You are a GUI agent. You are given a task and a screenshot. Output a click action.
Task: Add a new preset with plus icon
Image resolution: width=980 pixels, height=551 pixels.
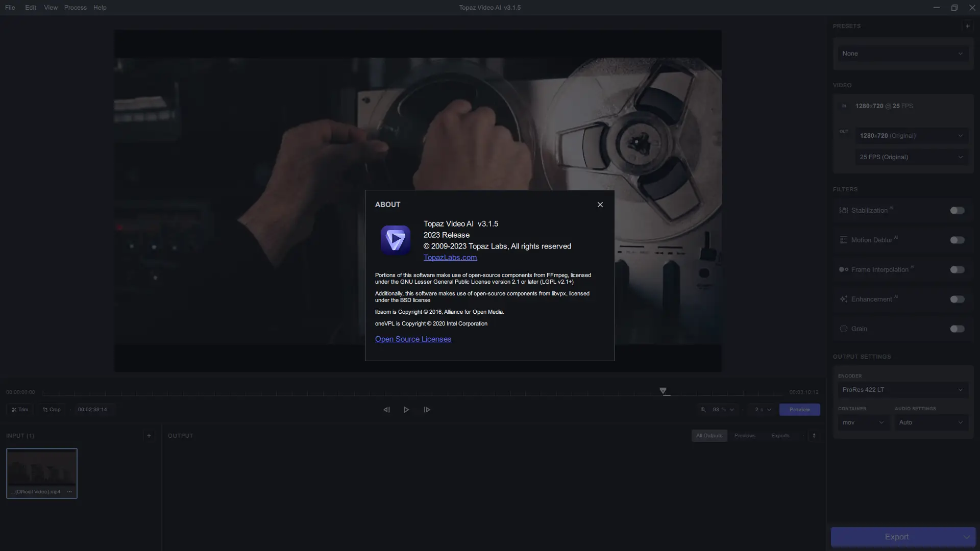(x=967, y=26)
